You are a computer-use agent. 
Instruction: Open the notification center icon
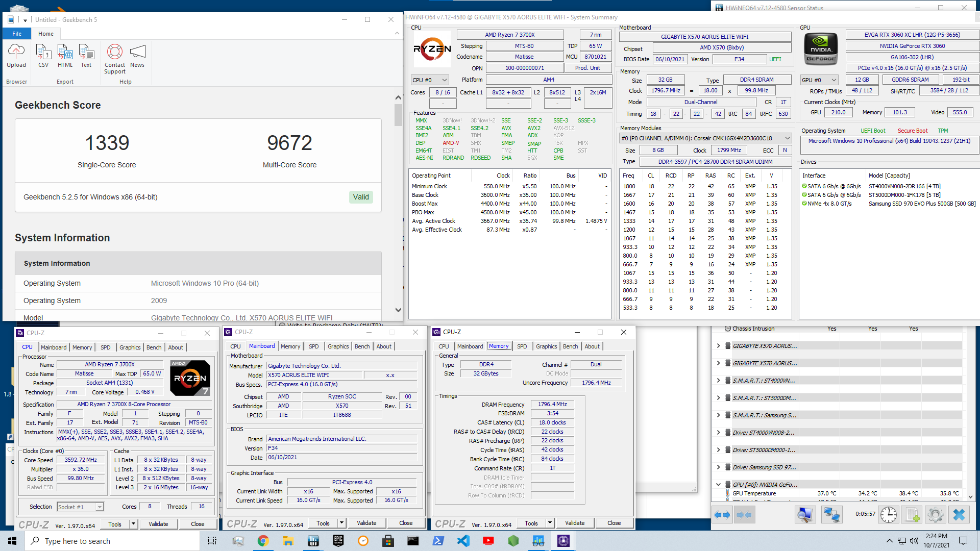coord(963,541)
